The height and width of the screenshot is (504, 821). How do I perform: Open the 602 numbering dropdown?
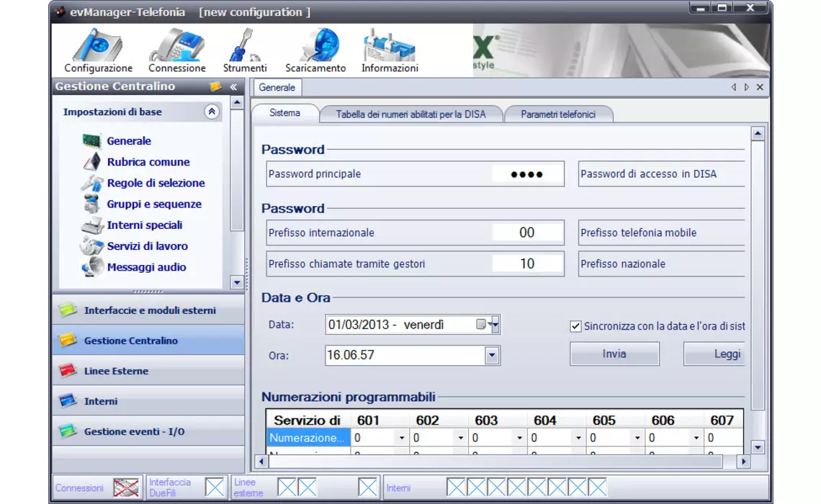[460, 438]
